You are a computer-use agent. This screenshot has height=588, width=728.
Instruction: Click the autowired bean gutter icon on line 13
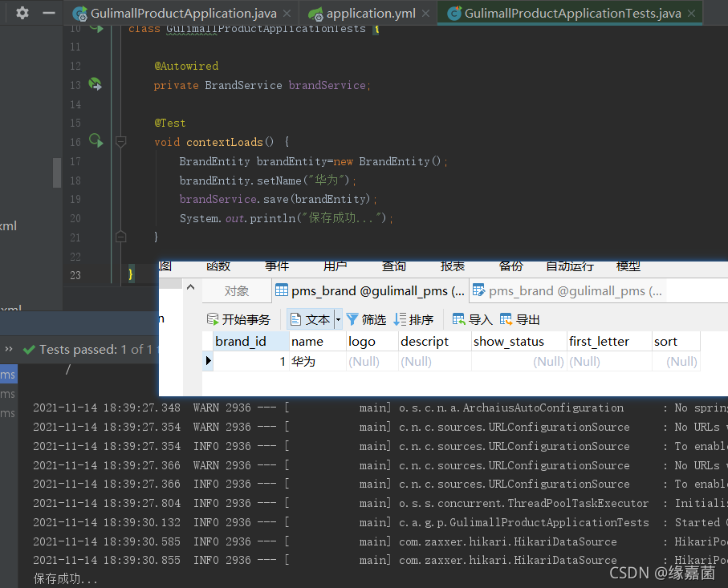point(96,84)
